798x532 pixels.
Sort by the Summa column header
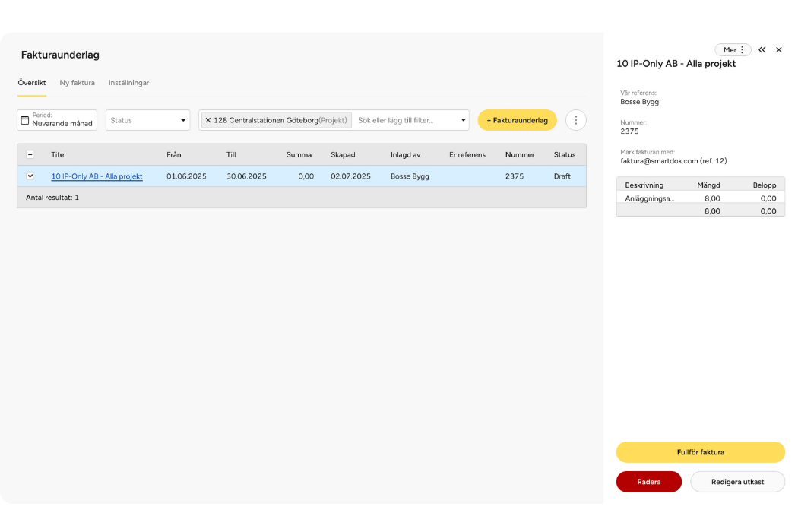coord(299,155)
